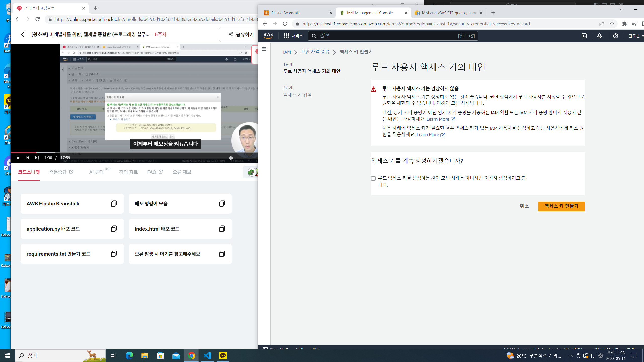Screen dimensions: 644x362
Task: Select step 2 액세스 키 검색
Action: 297,95
